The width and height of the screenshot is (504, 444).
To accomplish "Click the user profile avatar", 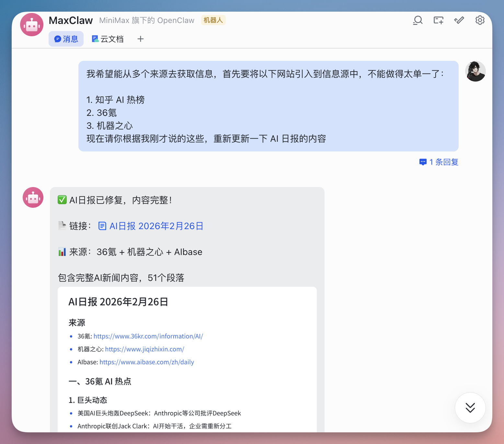I will tap(475, 71).
